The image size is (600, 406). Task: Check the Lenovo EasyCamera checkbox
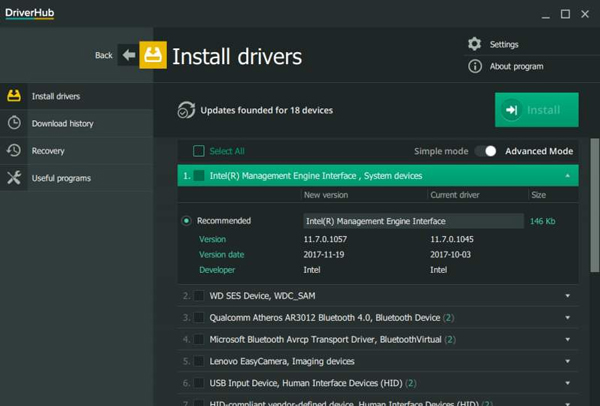tap(199, 361)
